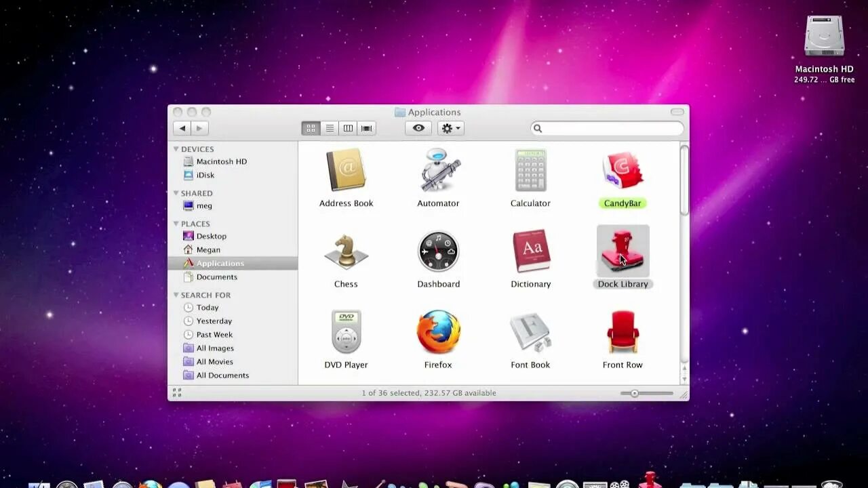Collapse the PLACES sidebar section

point(176,223)
